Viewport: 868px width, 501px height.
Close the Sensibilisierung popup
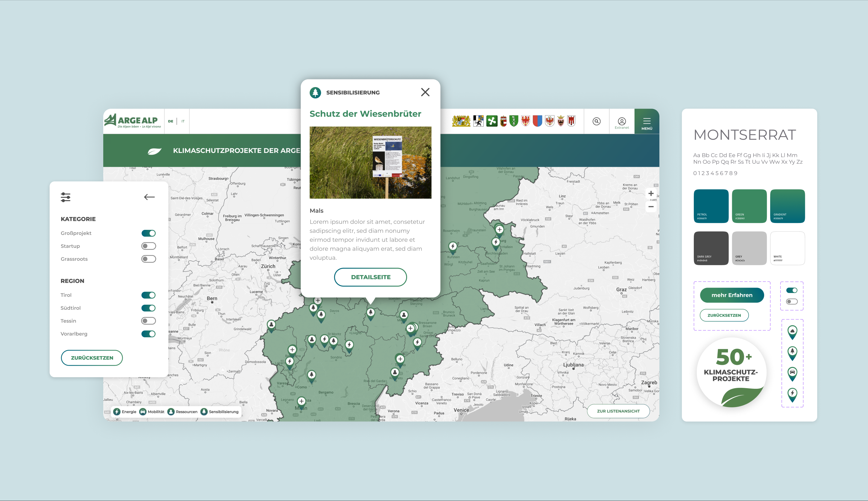(x=425, y=92)
